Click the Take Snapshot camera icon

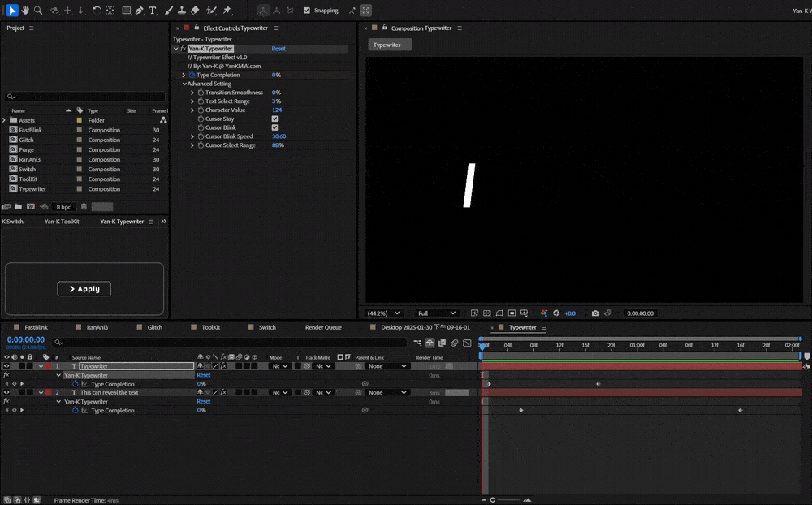tap(595, 313)
